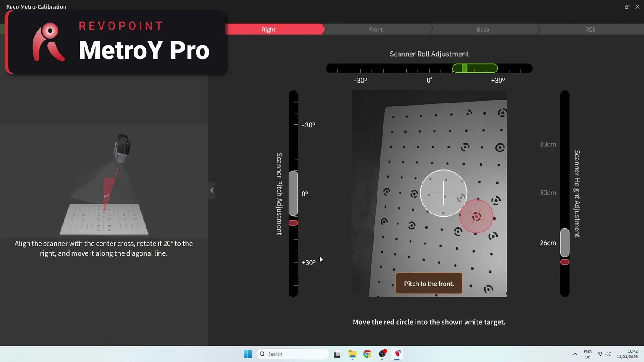Screen dimensions: 644x362
Task: Click the 'Align the scanner' instruction text
Action: coord(104,248)
